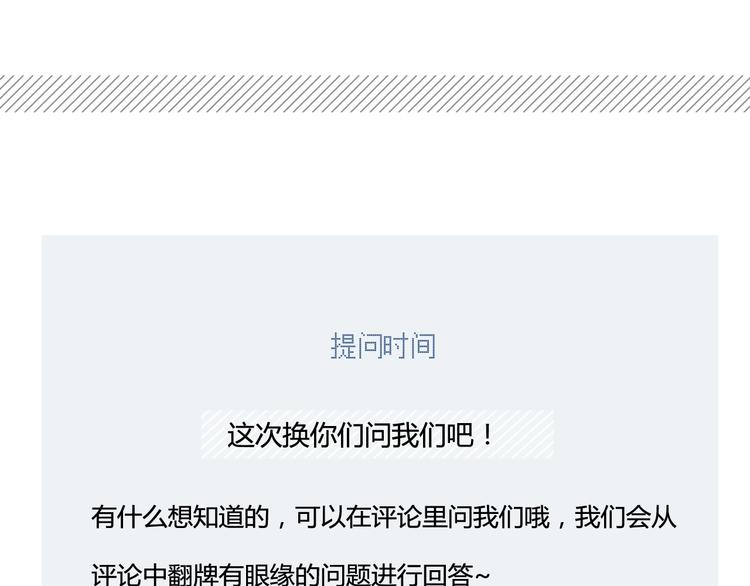Image resolution: width=750 pixels, height=586 pixels.
Task: Click the 提问时间 heading
Action: point(383,346)
